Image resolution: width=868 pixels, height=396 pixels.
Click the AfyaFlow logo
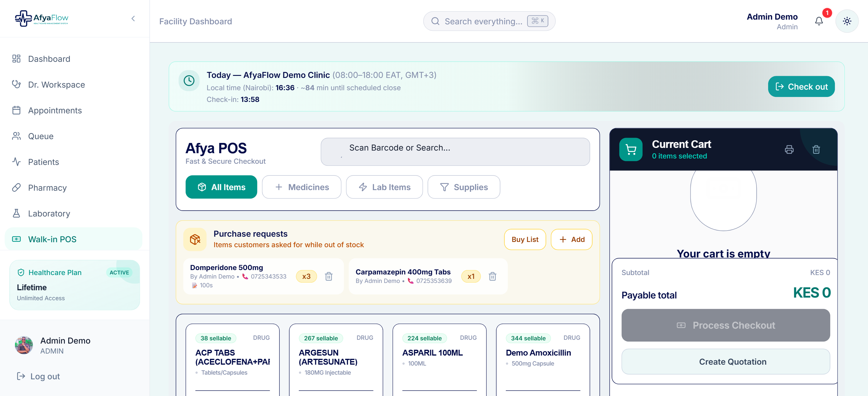(x=42, y=18)
